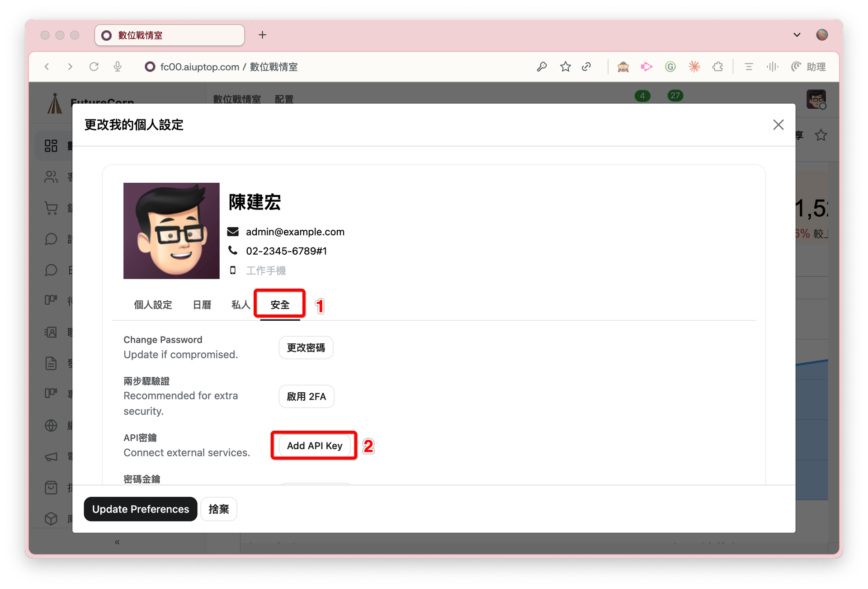Click the 捨棄 discard button
Screen dimensions: 868x589
(x=219, y=509)
